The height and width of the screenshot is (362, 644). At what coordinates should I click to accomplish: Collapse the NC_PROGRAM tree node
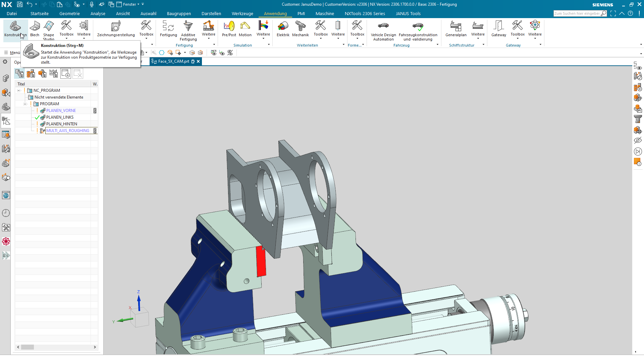[19, 90]
